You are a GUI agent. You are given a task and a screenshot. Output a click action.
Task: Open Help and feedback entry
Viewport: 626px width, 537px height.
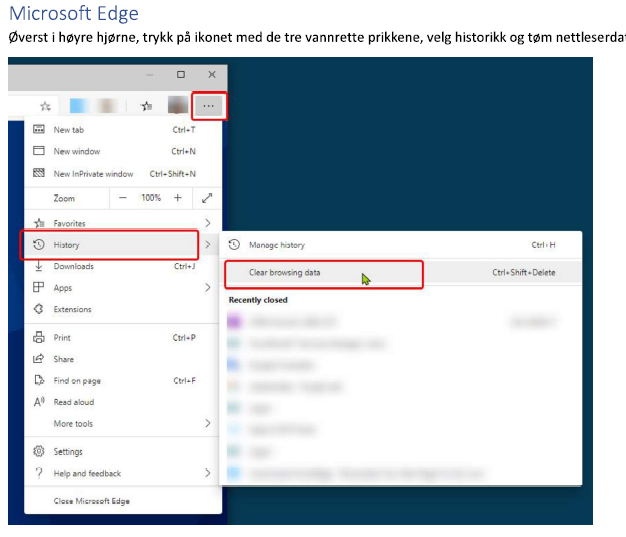[x=122, y=473]
